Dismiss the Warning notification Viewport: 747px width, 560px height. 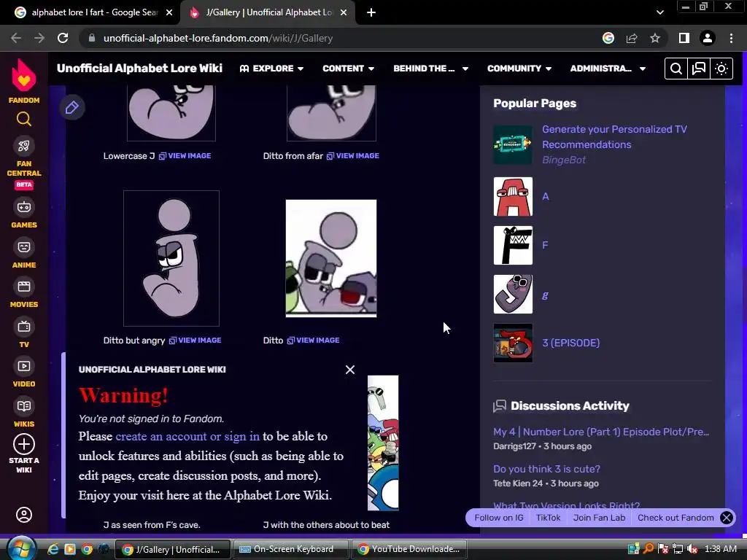click(350, 370)
